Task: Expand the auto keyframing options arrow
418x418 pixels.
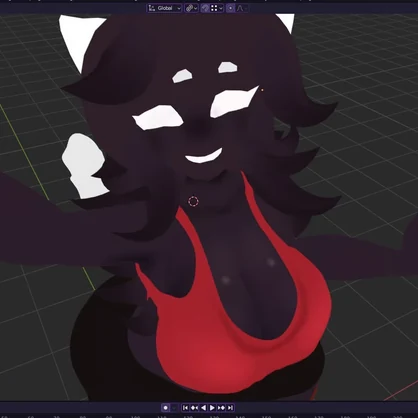Action: click(x=174, y=408)
